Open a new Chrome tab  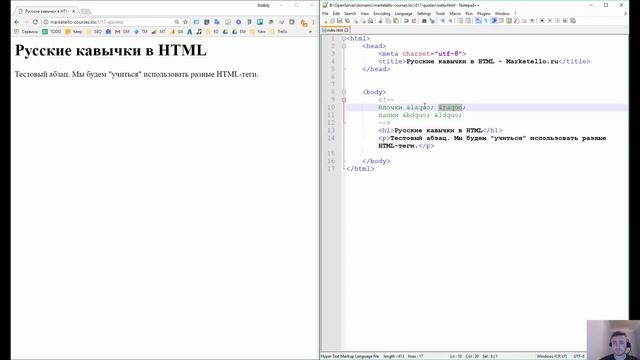(85, 11)
